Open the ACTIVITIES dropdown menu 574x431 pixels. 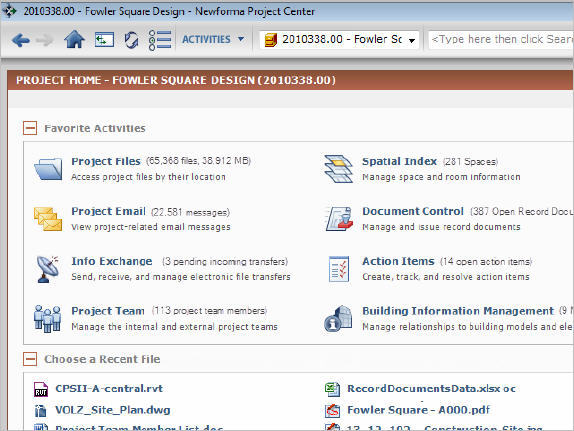point(213,39)
